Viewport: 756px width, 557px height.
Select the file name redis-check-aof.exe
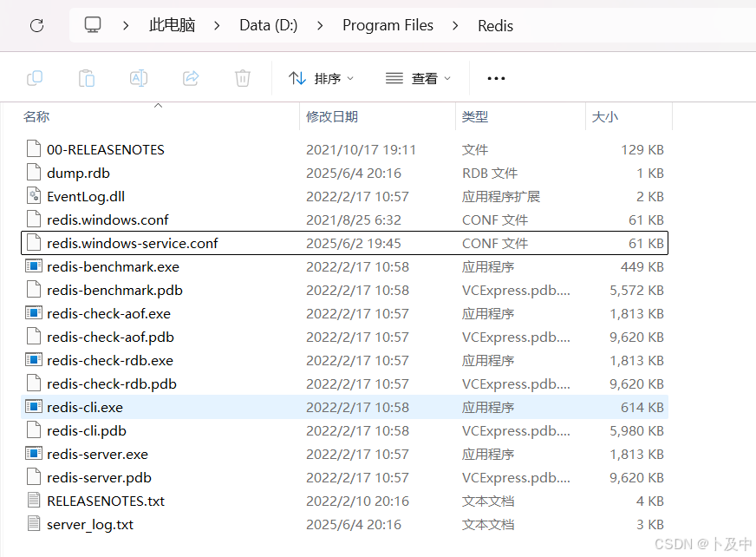(108, 314)
